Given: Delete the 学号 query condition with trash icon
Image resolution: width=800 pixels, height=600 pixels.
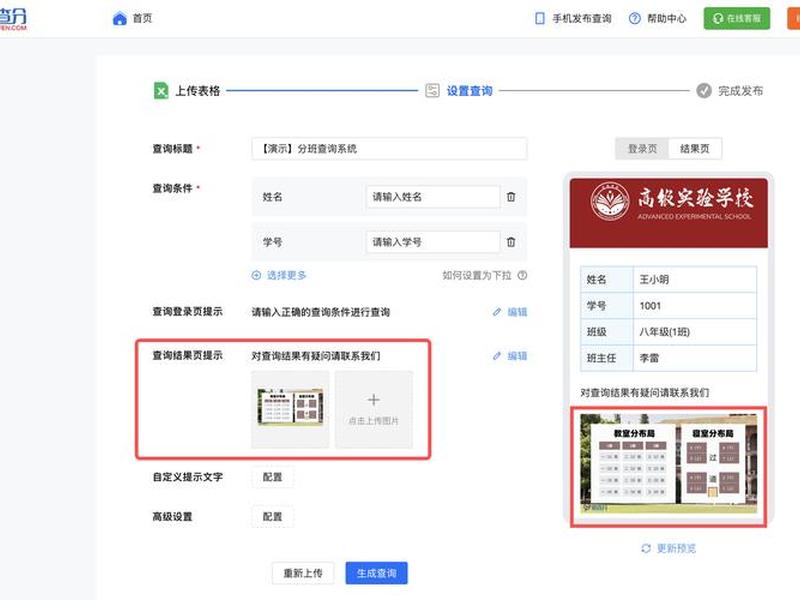Looking at the screenshot, I should pyautogui.click(x=511, y=242).
